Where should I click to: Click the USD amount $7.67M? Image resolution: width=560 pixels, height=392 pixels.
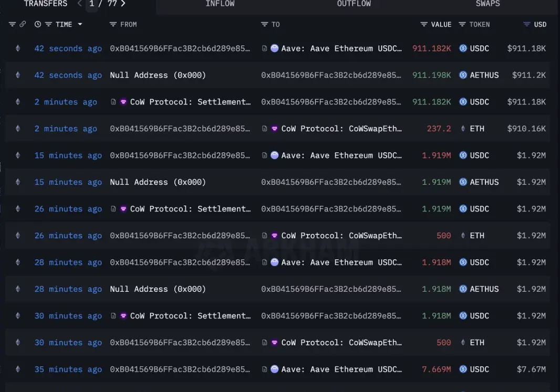tap(532, 369)
